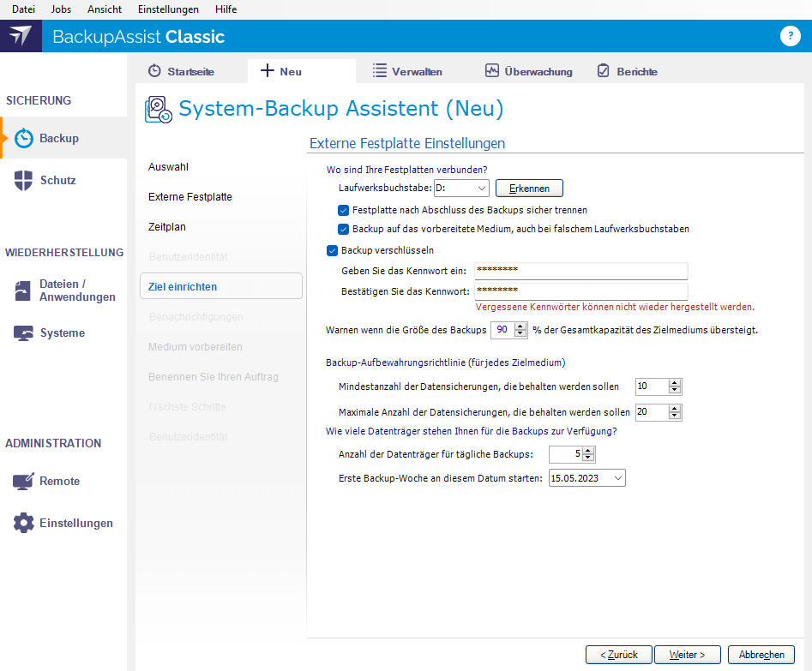Open Einstellungen gear icon in sidebar

[24, 524]
